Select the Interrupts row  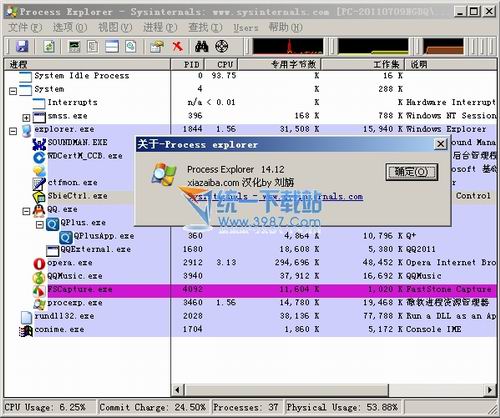click(x=250, y=103)
